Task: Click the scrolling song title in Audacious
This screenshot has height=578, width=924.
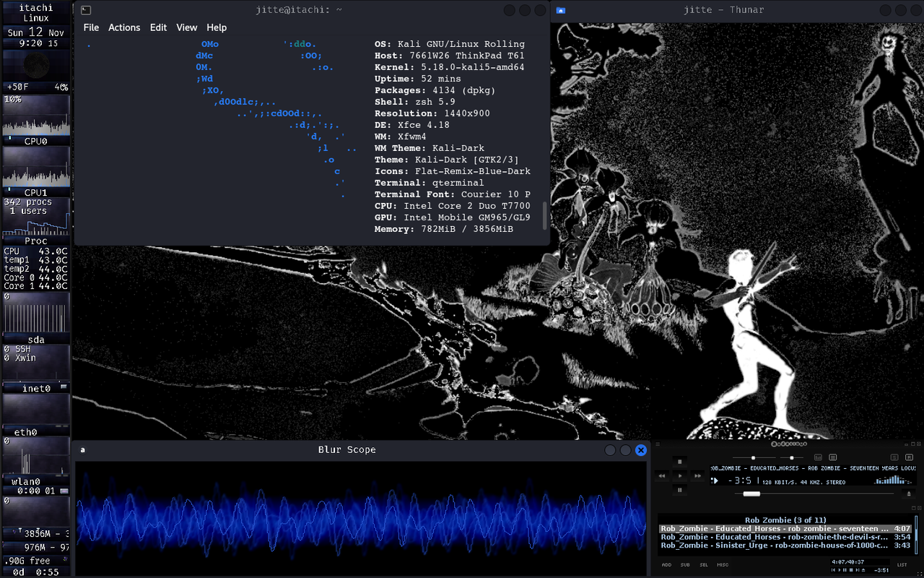Action: click(813, 468)
